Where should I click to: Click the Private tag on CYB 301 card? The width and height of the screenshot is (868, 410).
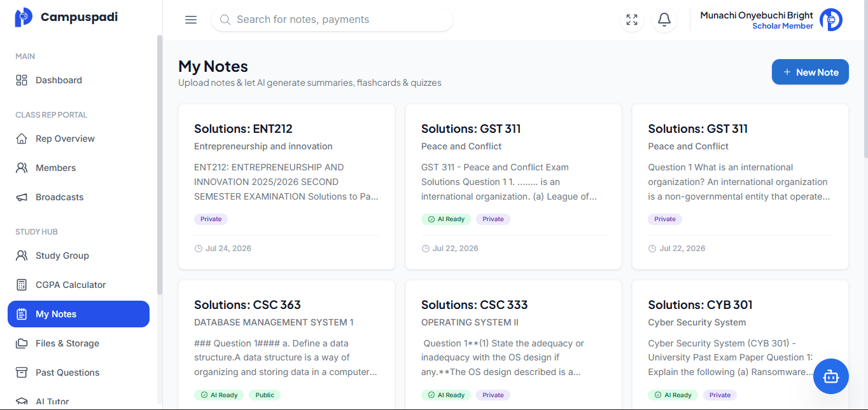pyautogui.click(x=720, y=395)
